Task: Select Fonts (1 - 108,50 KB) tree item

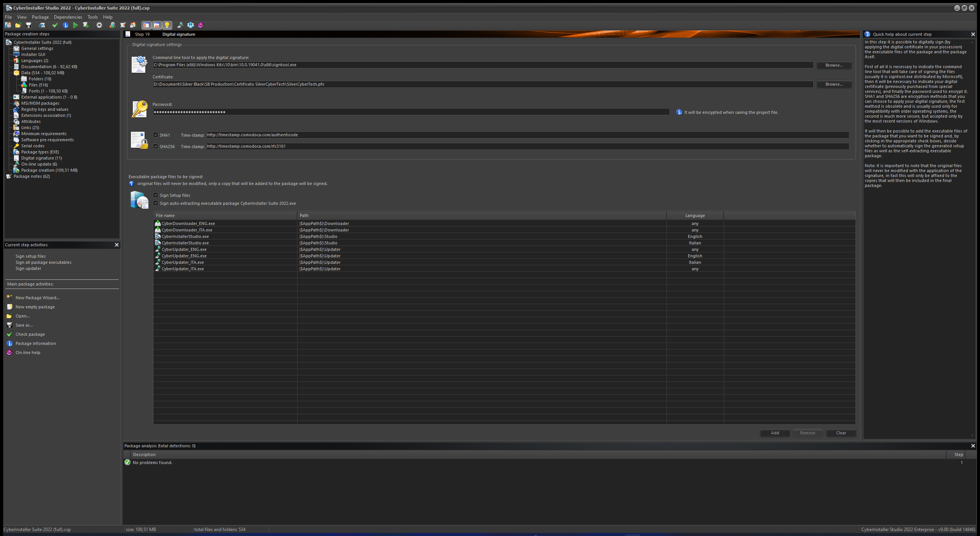Action: [x=48, y=91]
